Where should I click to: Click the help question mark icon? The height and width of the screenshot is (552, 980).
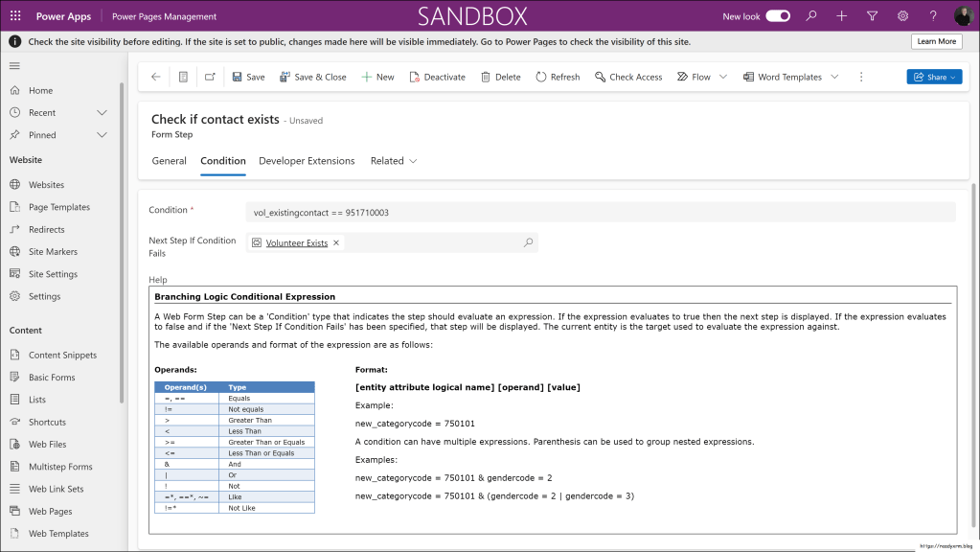click(x=933, y=16)
